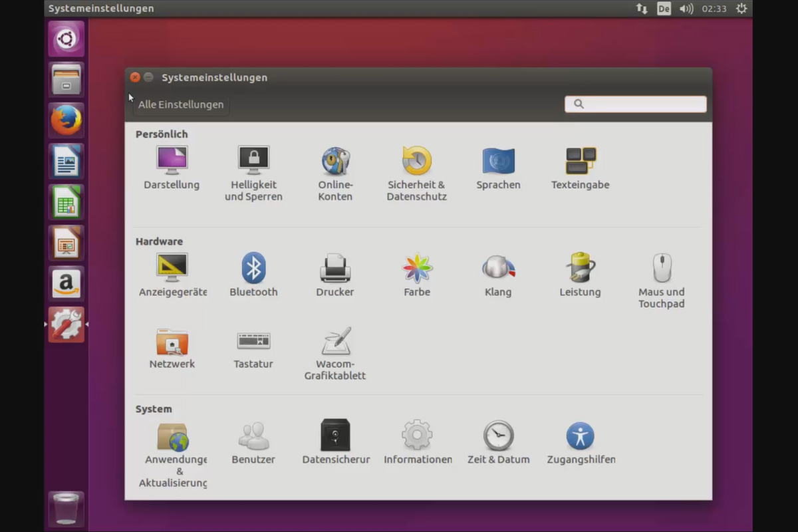The image size is (798, 532).
Task: Click the Alle Einstellungen button
Action: 181,104
